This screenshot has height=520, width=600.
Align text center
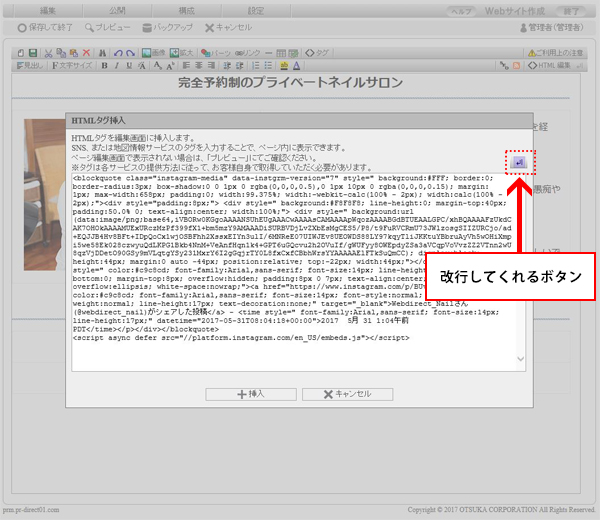199,65
